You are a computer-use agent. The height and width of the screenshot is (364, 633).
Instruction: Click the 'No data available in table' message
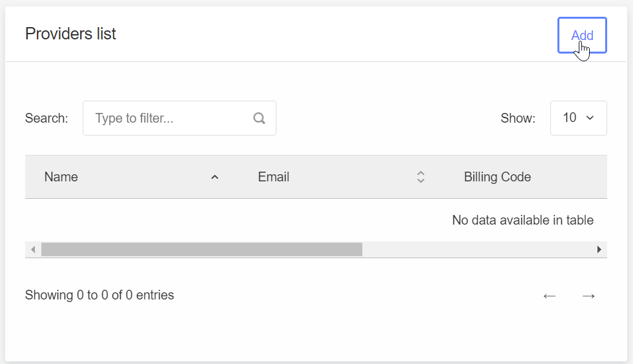523,220
